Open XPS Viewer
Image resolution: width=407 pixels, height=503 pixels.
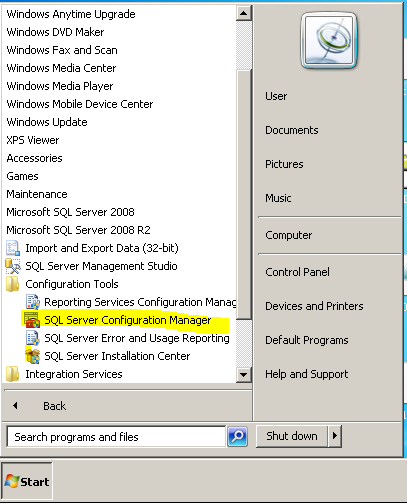33,140
